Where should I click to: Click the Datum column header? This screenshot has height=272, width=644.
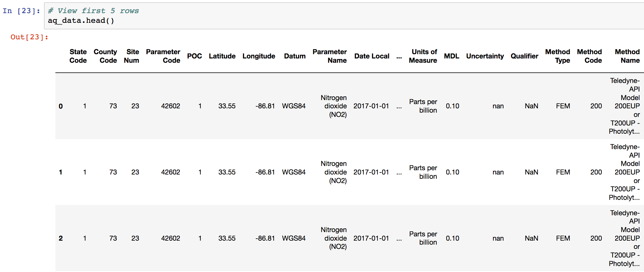[295, 56]
